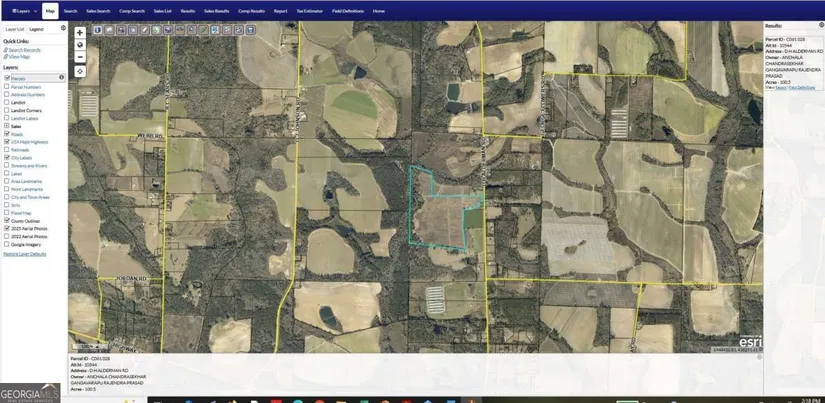Enable the Parcel Numbers layer checkbox

[8, 86]
